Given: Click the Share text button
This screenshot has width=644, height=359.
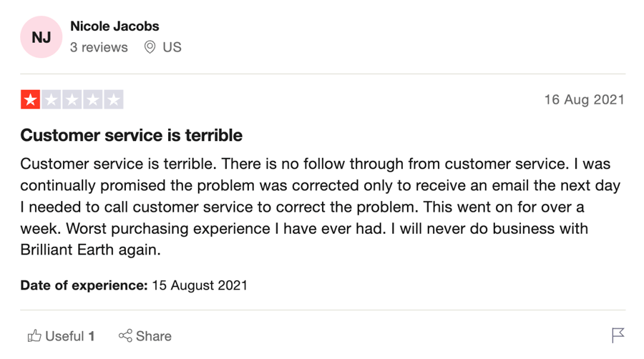Looking at the screenshot, I should click(x=154, y=336).
